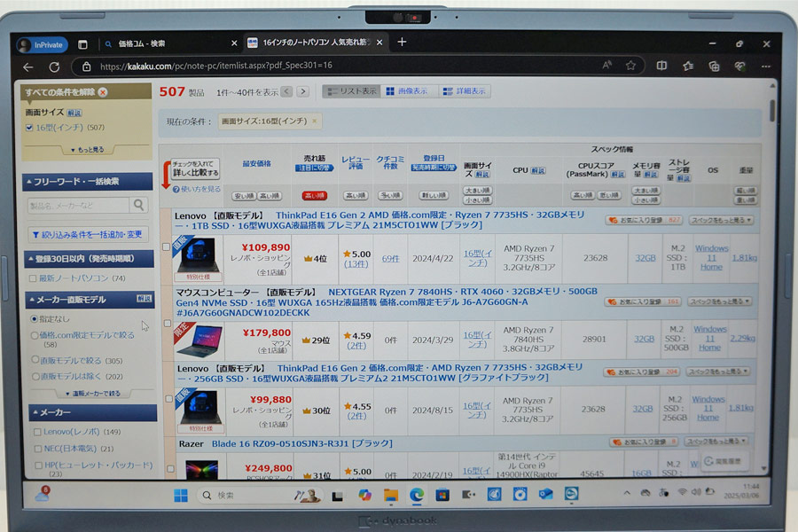Switch to the 価格コム - 検索 tab
The width and height of the screenshot is (798, 532).
pyautogui.click(x=142, y=43)
